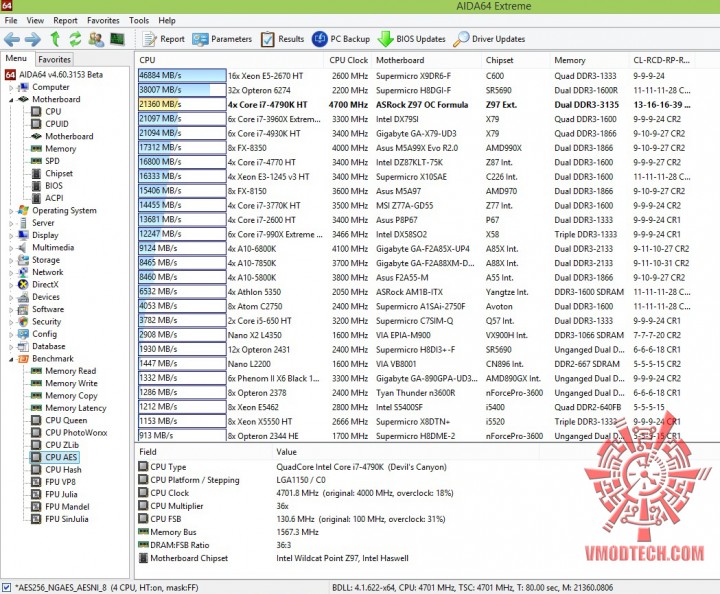Expand the Computer tree node
This screenshot has width=720, height=594.
(x=11, y=87)
